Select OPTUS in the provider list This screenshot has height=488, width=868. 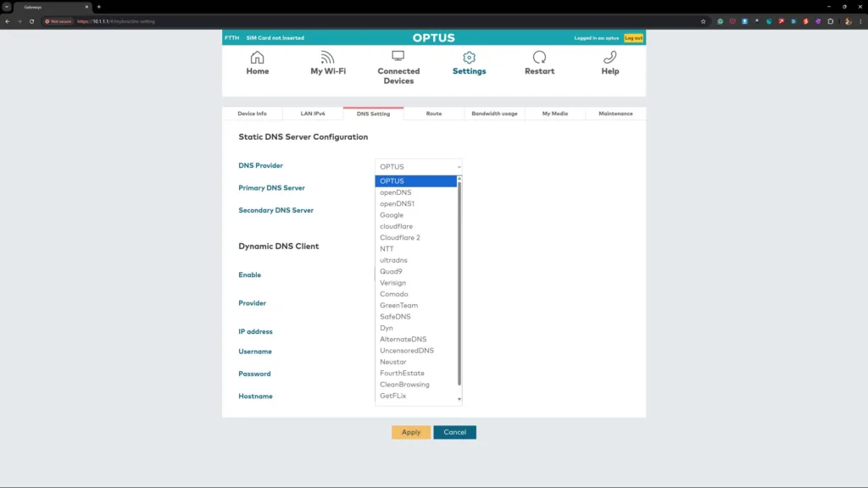415,181
